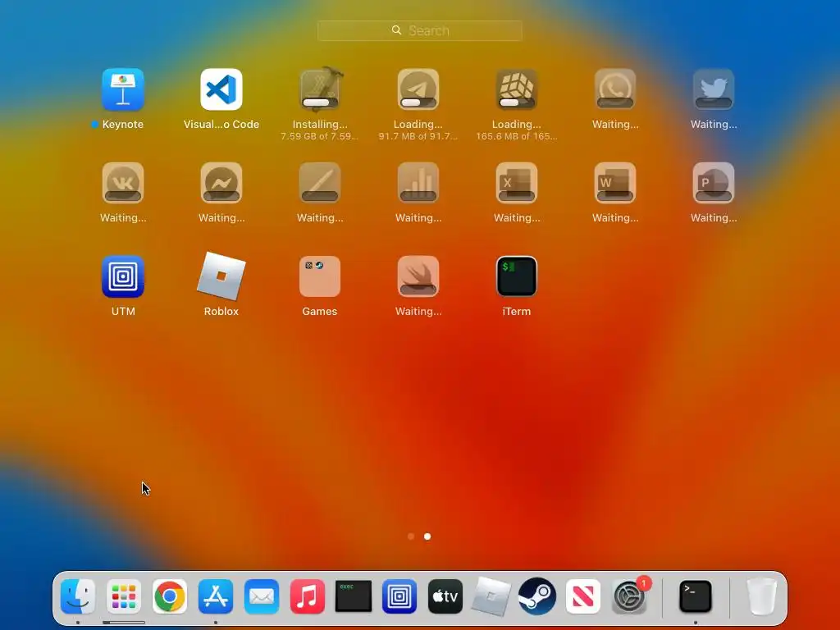Click the Xcode installation progress bar

click(320, 103)
